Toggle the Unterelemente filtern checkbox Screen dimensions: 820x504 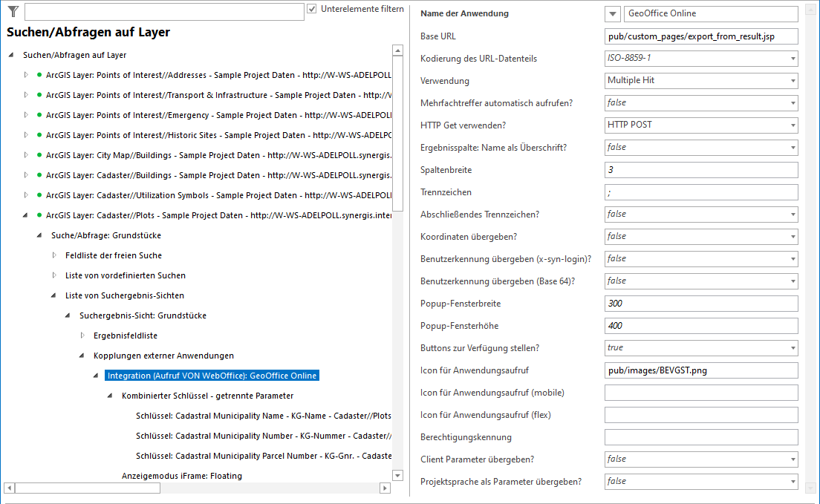coord(312,10)
